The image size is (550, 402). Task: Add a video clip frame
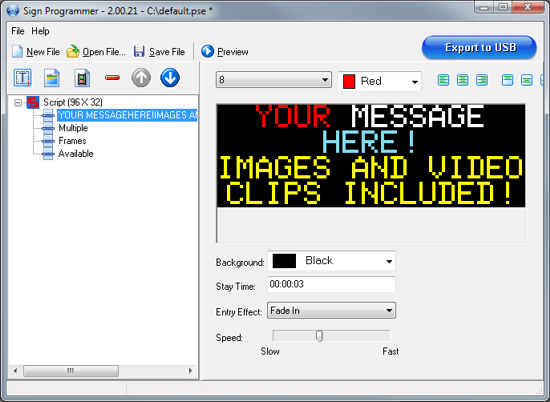point(82,78)
